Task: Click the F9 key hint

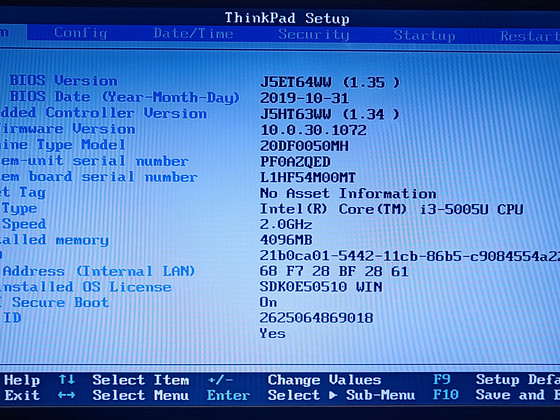Action: [442, 379]
